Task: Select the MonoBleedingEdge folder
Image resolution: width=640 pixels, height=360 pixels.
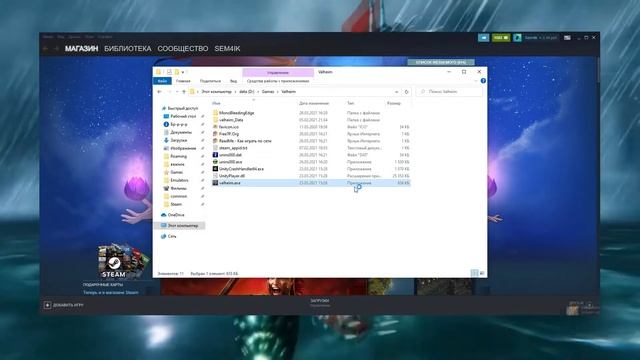Action: (x=236, y=113)
